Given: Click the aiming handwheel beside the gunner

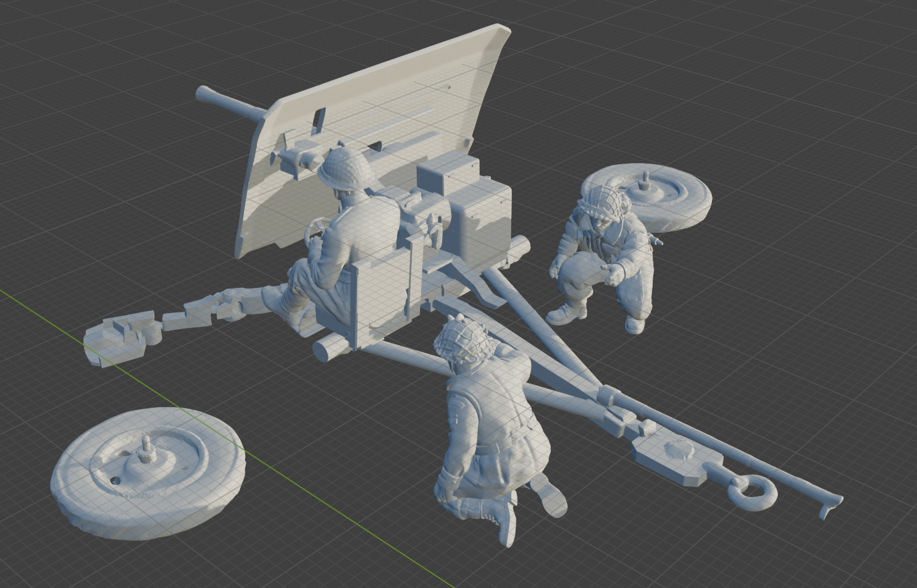Looking at the screenshot, I should point(315,233).
